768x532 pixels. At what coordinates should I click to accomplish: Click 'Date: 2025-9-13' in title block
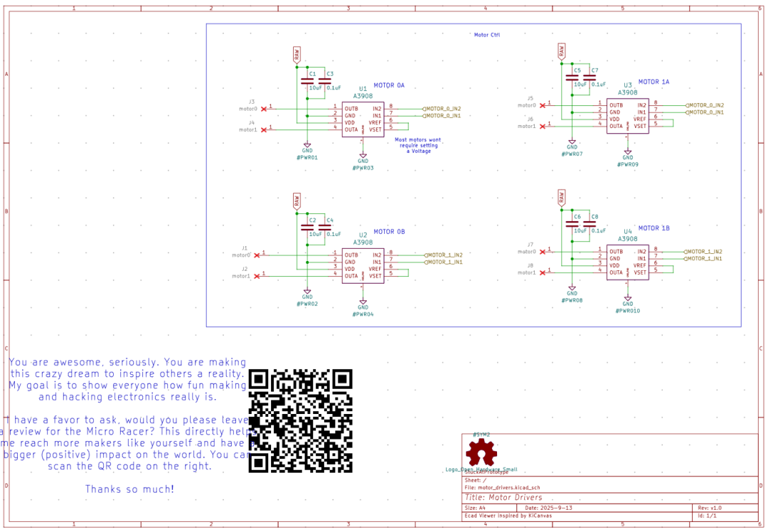(x=548, y=508)
